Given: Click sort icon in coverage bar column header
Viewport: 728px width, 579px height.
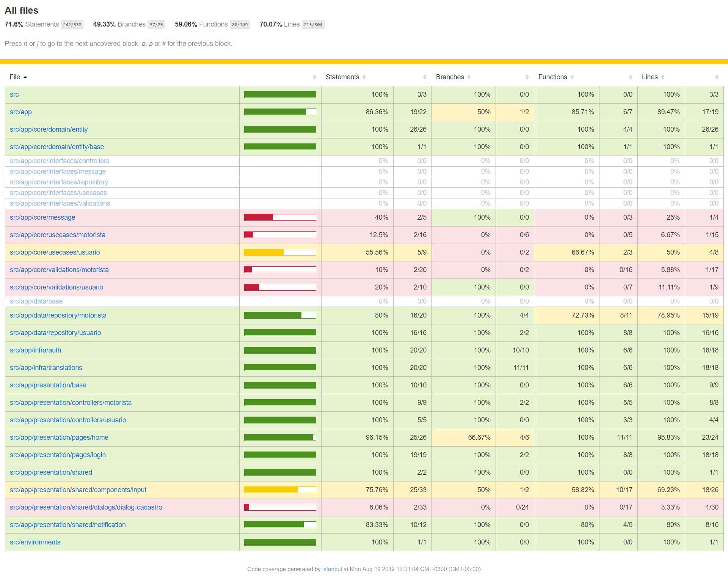Looking at the screenshot, I should tap(314, 77).
